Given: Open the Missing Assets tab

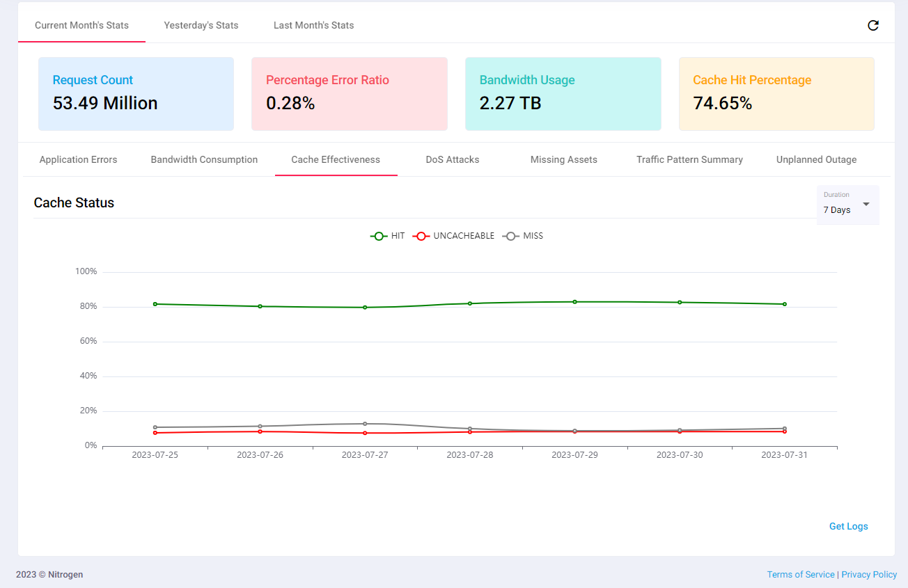Looking at the screenshot, I should pos(563,159).
